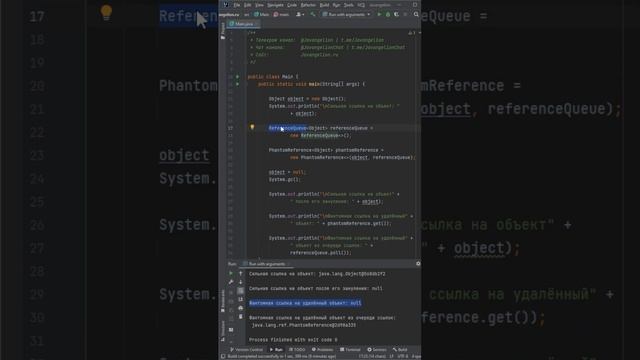Screen dimensions: 640x360
Task: Open Run panel settings gear icon
Action: click(418, 264)
